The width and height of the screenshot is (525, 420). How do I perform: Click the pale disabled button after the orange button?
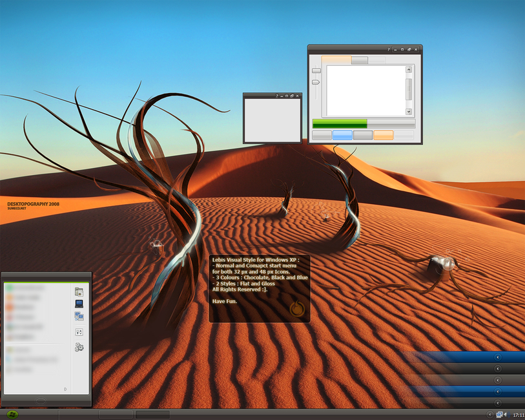pyautogui.click(x=404, y=135)
